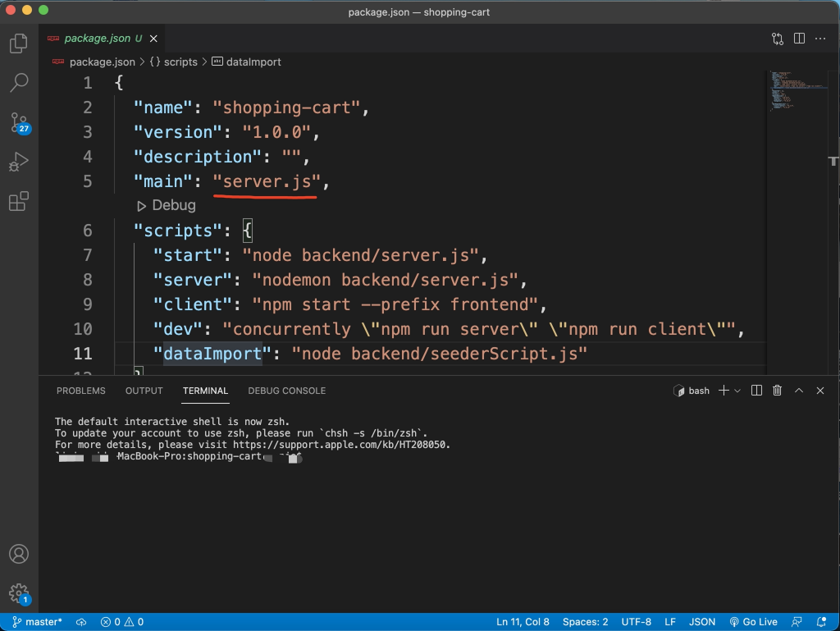The image size is (840, 631).
Task: Click Ln 11, Col 8 cursor position
Action: pyautogui.click(x=523, y=622)
